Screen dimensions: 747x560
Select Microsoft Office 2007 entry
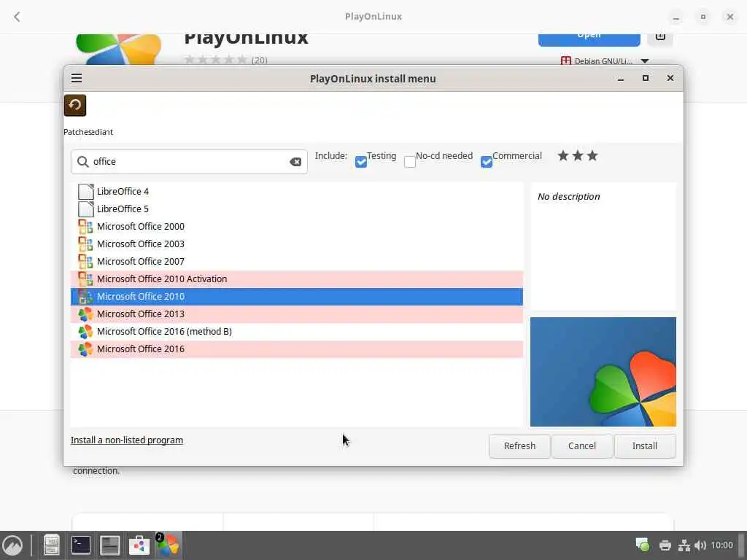click(297, 262)
